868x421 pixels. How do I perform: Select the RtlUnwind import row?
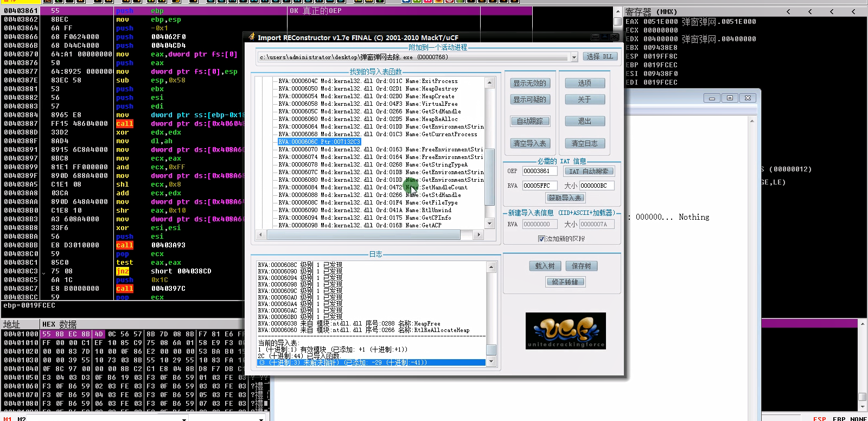click(x=365, y=210)
